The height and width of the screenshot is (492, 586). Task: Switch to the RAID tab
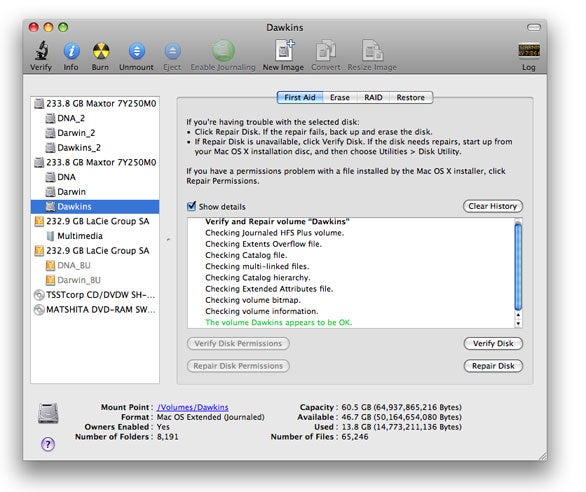click(373, 98)
